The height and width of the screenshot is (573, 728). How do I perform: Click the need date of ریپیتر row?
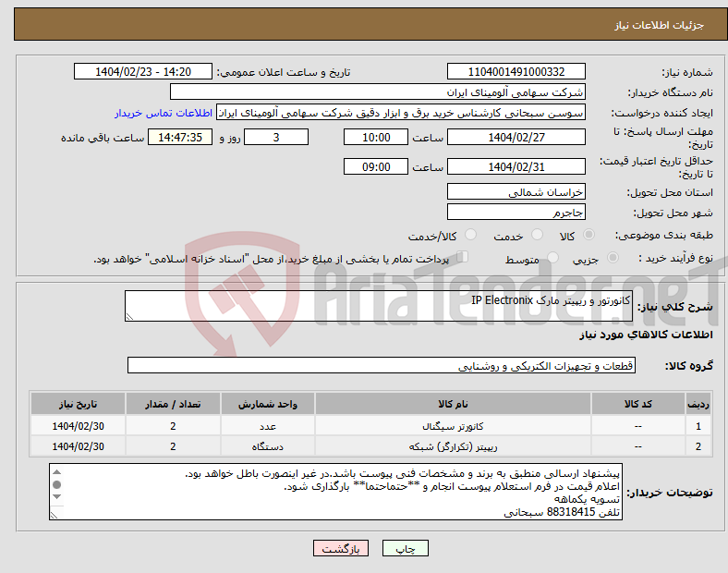click(78, 446)
